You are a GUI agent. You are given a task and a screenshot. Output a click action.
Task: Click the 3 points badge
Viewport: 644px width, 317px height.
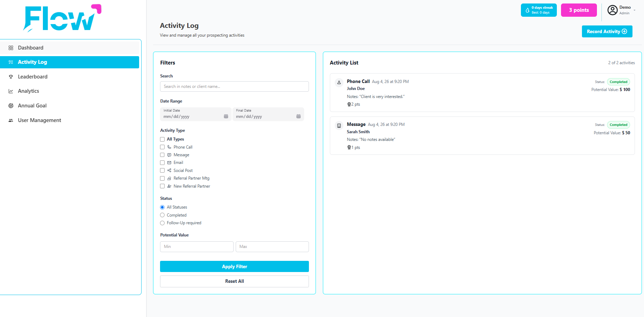(x=579, y=10)
